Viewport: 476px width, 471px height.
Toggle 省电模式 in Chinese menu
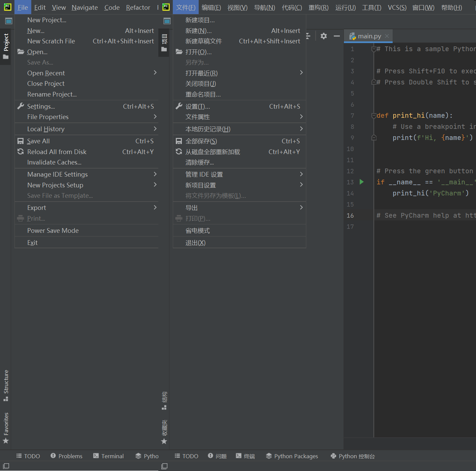pyautogui.click(x=239, y=230)
